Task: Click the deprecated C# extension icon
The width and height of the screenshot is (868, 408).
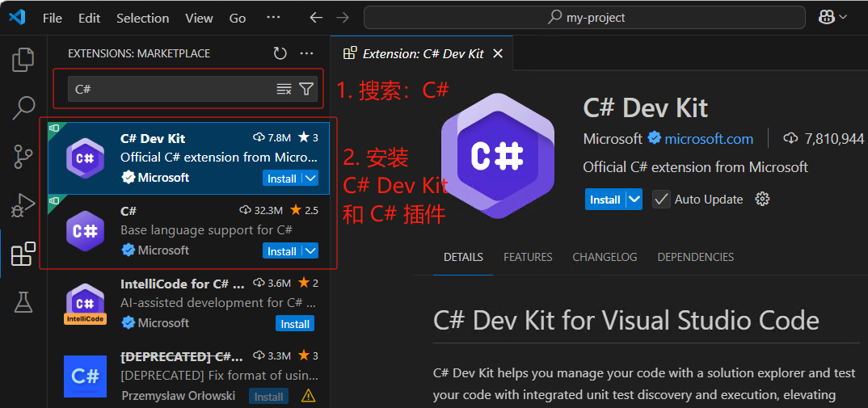Action: coord(85,376)
